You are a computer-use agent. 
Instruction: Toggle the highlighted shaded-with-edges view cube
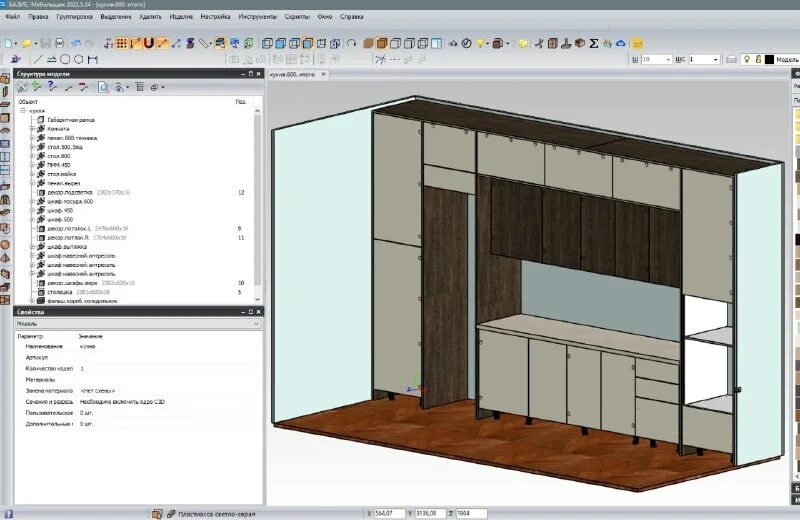pyautogui.click(x=308, y=43)
